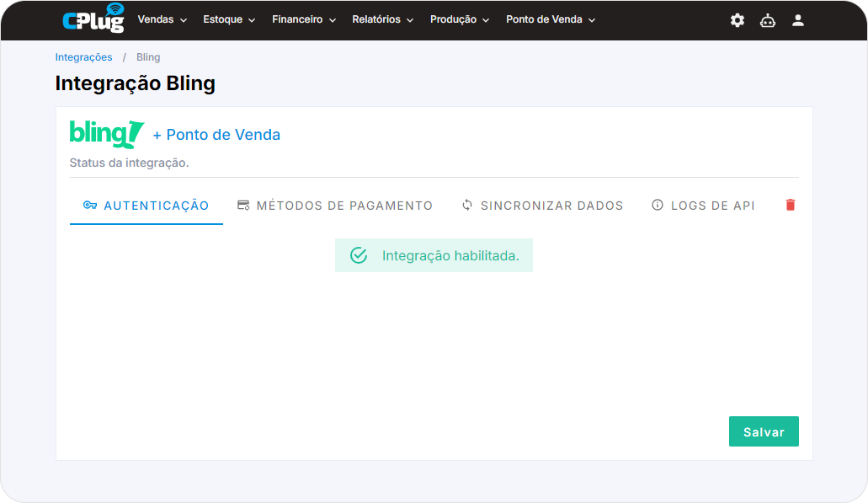Click the Bling breadcrumb text
868x503 pixels.
[148, 57]
